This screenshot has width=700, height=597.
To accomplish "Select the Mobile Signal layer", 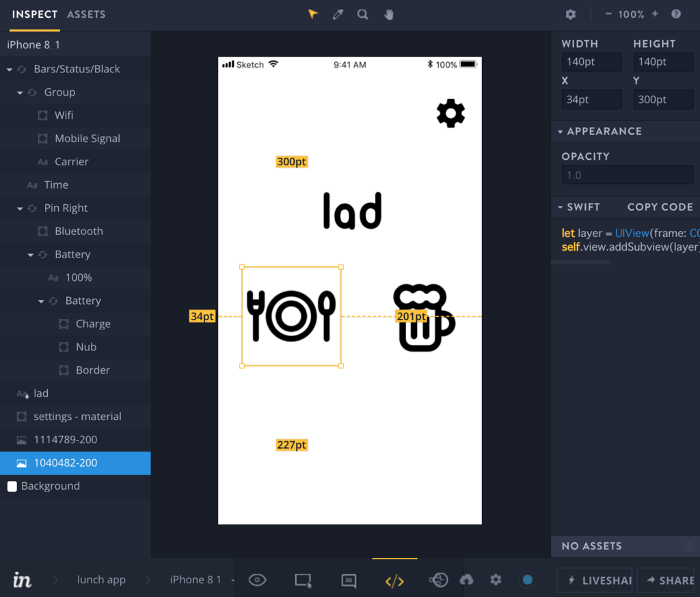I will (x=75, y=138).
